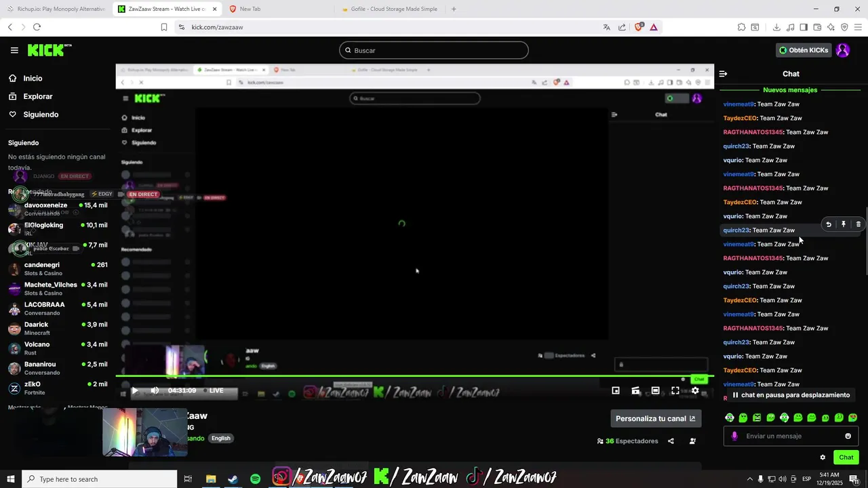Viewport: 868px width, 488px height.
Task: Pin the hovered quirch23 message
Action: [844, 224]
